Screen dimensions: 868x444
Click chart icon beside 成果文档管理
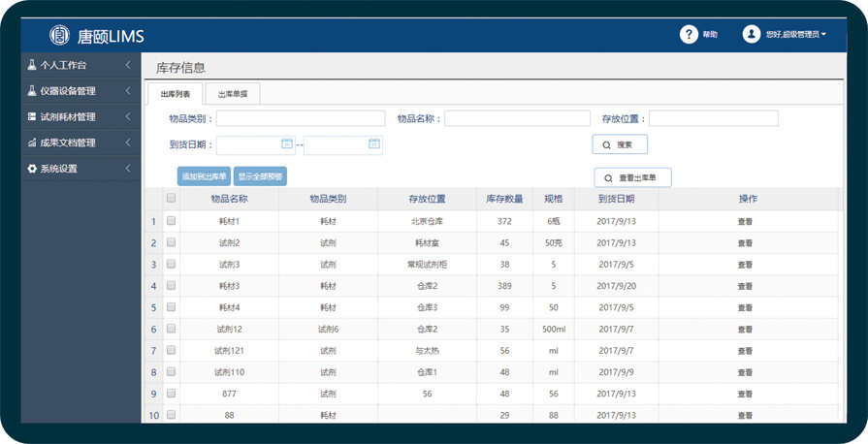click(x=32, y=143)
